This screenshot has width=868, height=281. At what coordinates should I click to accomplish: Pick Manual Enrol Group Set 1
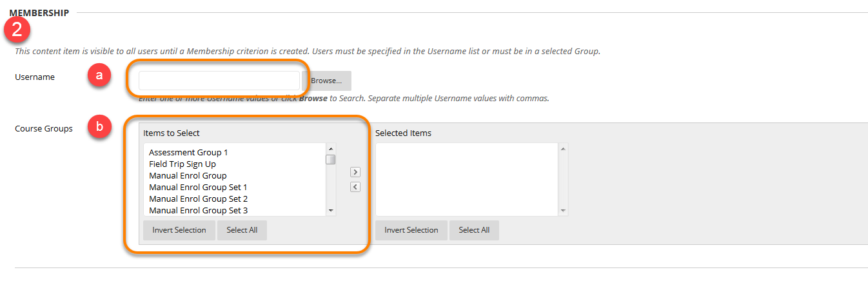(198, 188)
